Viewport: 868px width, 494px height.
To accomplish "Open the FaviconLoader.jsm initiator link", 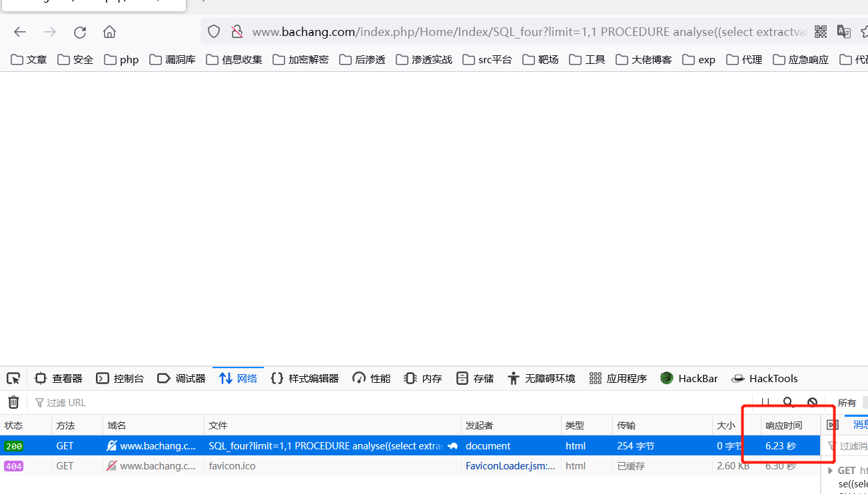I will coord(510,466).
